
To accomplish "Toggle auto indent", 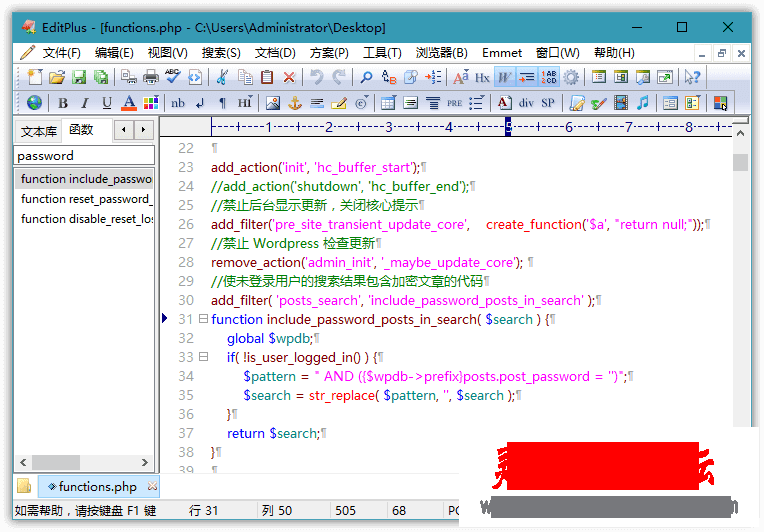I will click(526, 77).
